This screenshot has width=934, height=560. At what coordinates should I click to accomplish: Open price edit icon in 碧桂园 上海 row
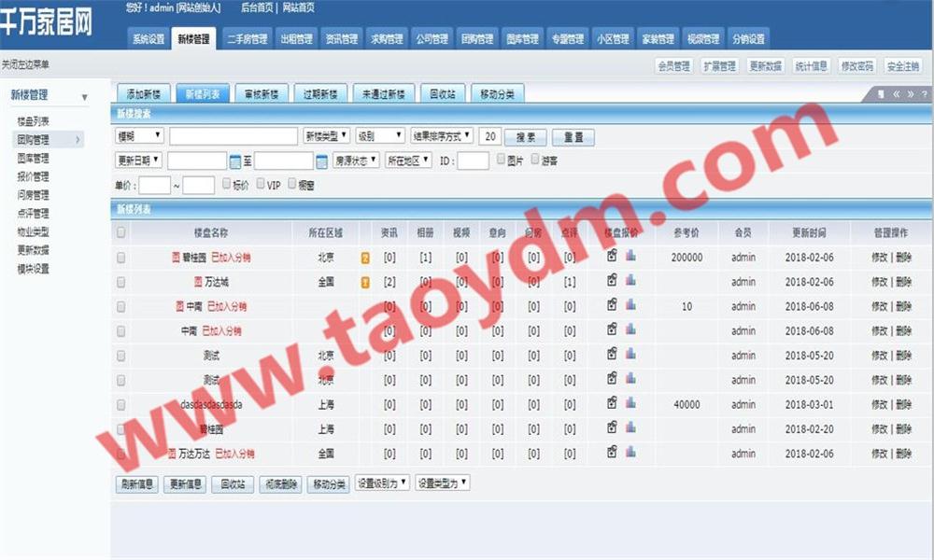(612, 427)
